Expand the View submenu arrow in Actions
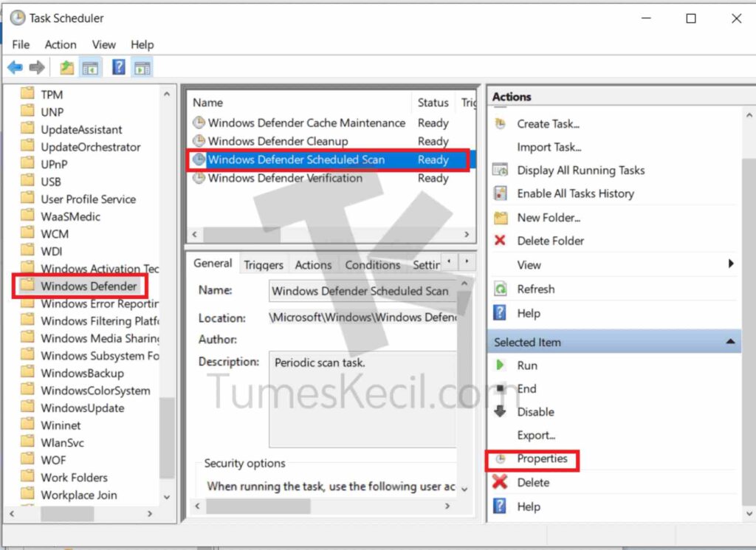This screenshot has width=756, height=550. pyautogui.click(x=731, y=264)
